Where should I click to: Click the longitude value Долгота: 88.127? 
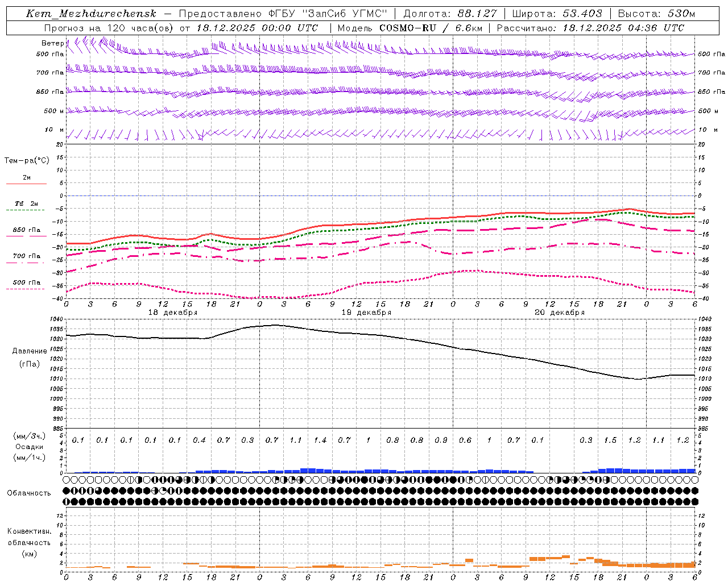[450, 14]
